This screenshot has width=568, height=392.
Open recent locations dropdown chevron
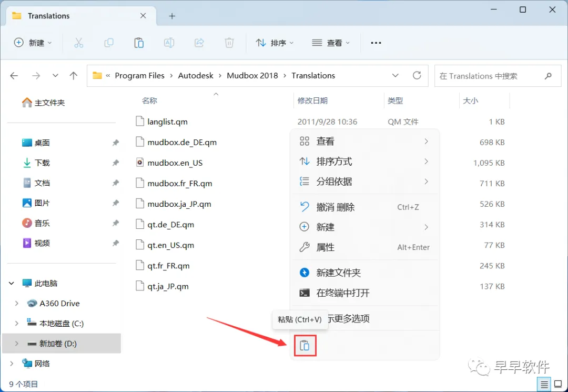(x=55, y=76)
